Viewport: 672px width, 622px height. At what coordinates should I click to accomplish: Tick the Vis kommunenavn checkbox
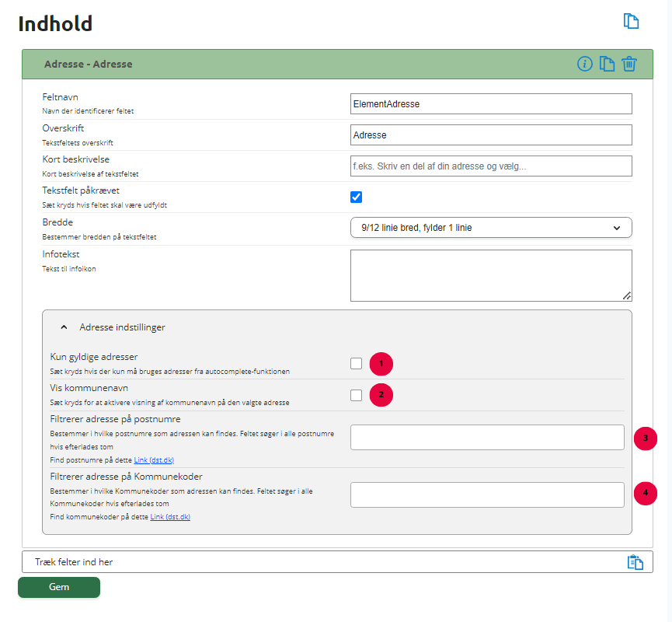coord(356,395)
